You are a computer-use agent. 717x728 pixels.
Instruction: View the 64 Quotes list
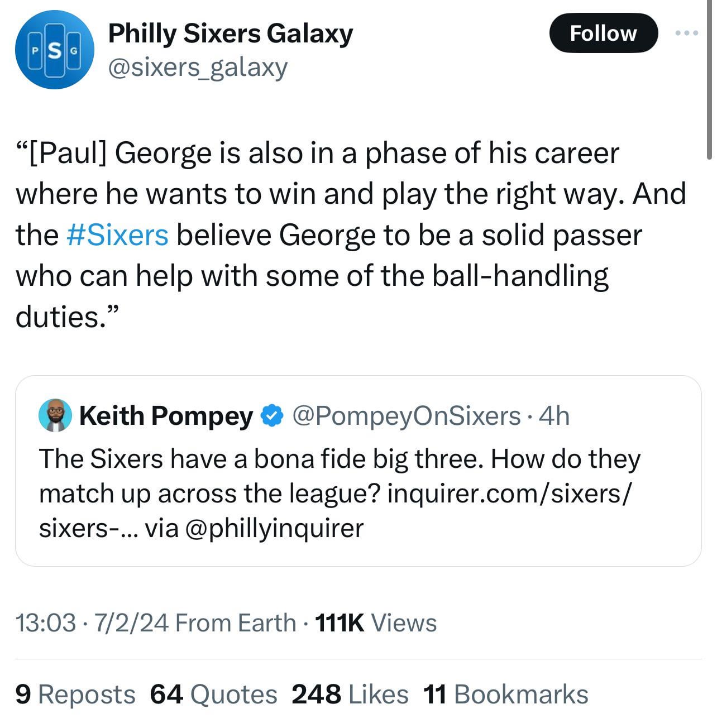coord(213,695)
